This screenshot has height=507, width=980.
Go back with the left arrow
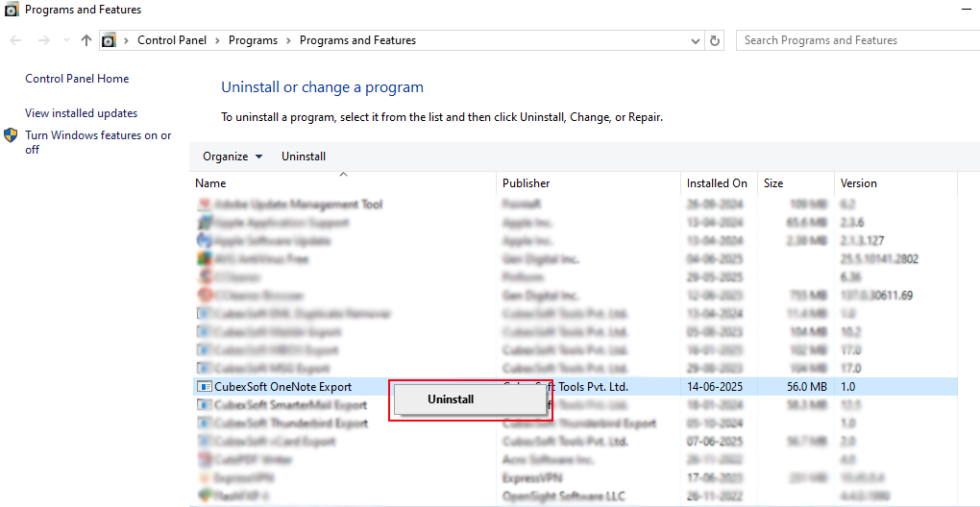(x=15, y=40)
